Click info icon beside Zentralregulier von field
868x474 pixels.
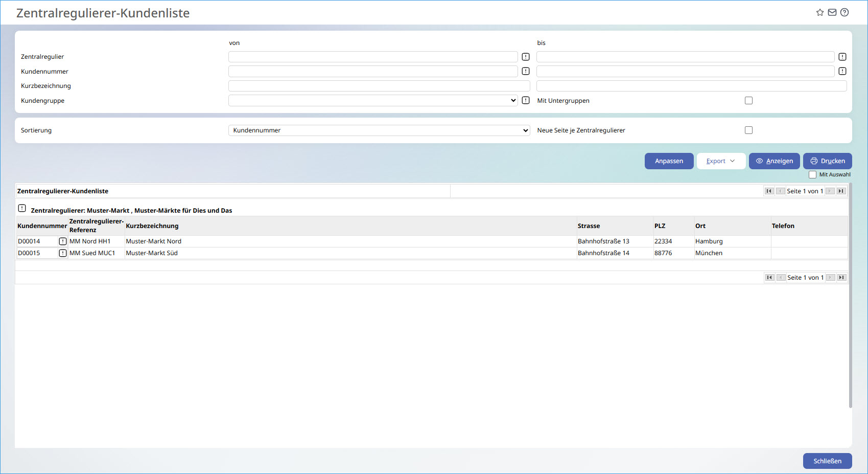526,57
